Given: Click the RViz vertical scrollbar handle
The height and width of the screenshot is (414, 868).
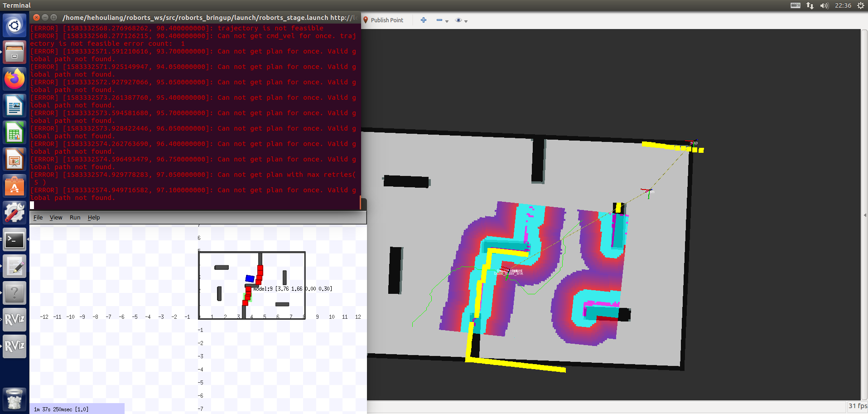Looking at the screenshot, I should (865, 215).
